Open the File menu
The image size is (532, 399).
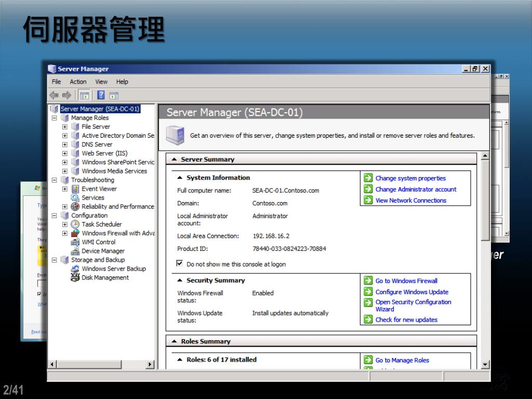[56, 82]
